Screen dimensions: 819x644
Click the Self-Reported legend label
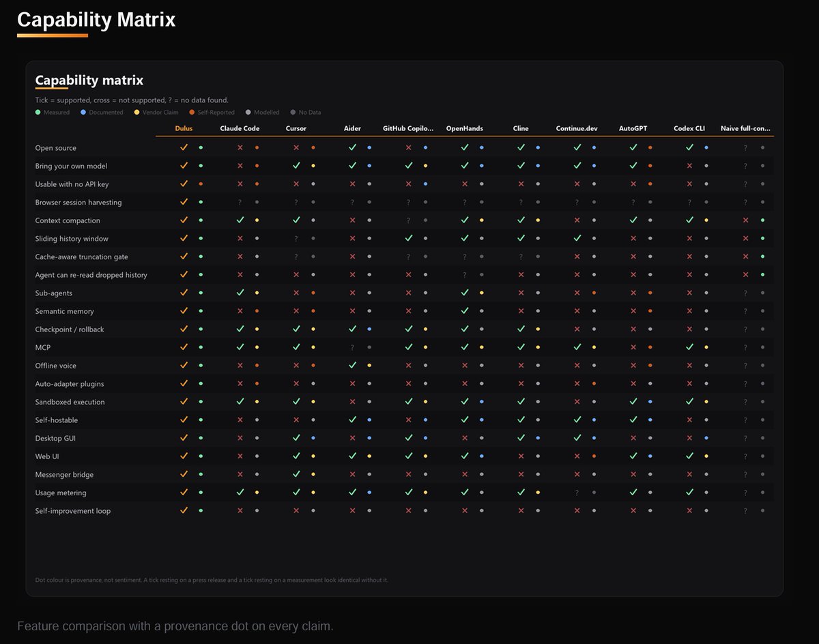[x=216, y=113]
